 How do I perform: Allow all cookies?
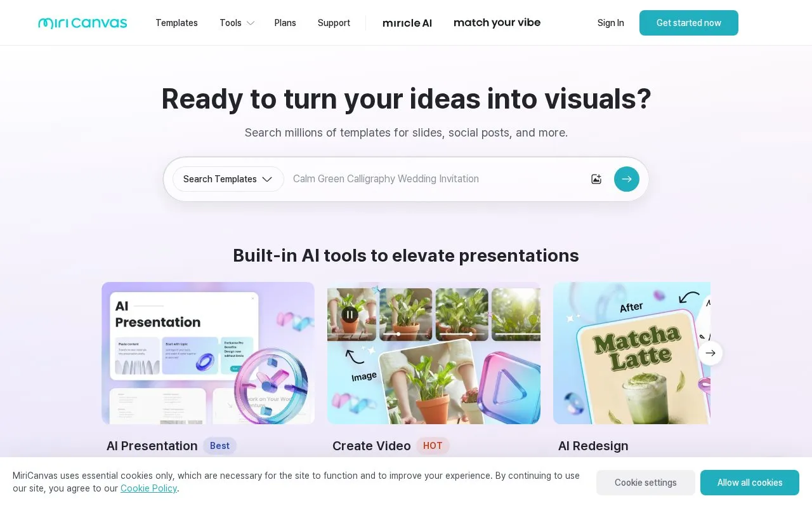tap(750, 483)
